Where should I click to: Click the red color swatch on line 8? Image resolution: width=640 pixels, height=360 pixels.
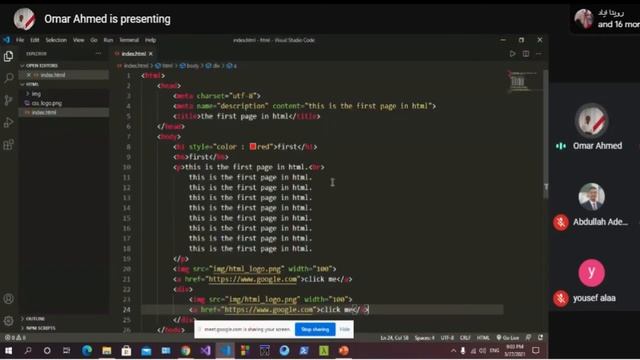(x=253, y=147)
